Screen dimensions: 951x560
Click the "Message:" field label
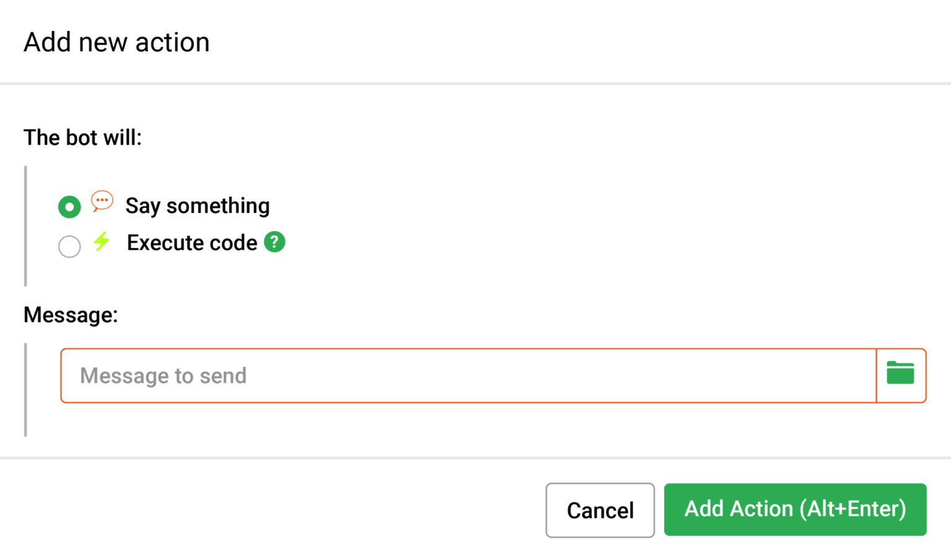click(71, 315)
